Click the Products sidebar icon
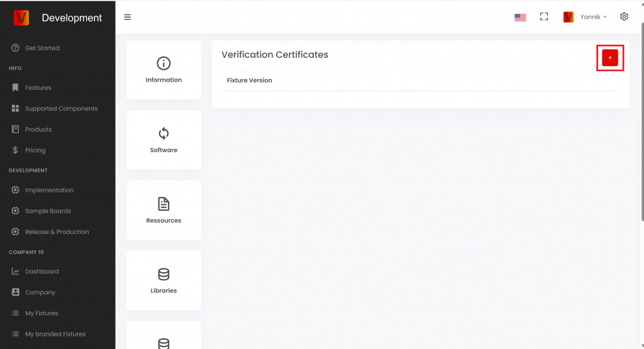644x349 pixels. pyautogui.click(x=16, y=130)
